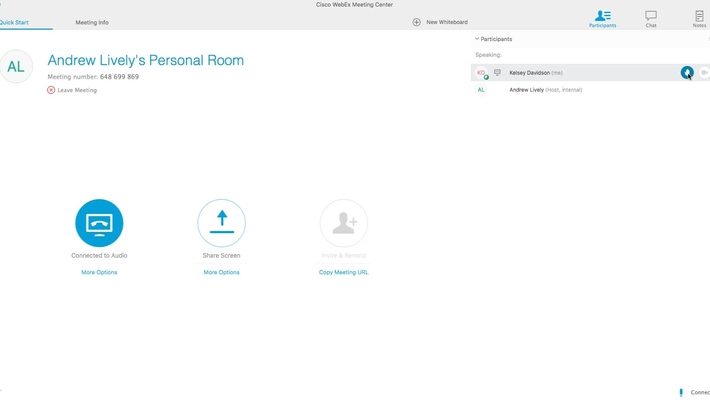The height and width of the screenshot is (400, 710).
Task: Collapse the Participants section chevron
Action: click(477, 39)
